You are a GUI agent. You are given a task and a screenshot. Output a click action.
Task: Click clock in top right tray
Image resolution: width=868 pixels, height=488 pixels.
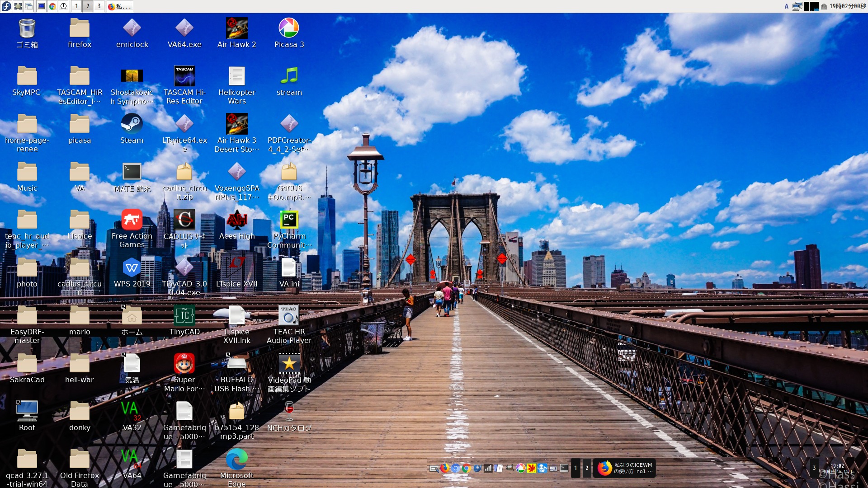point(847,6)
